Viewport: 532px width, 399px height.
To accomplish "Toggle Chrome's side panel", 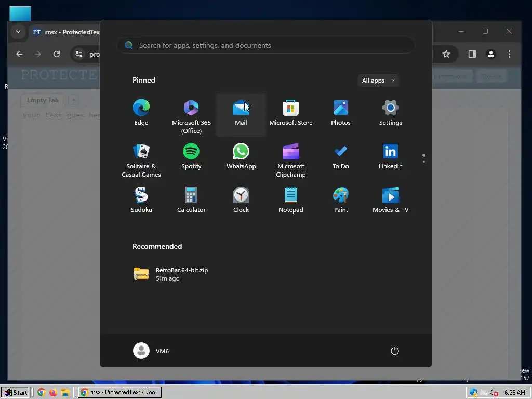I will click(472, 54).
